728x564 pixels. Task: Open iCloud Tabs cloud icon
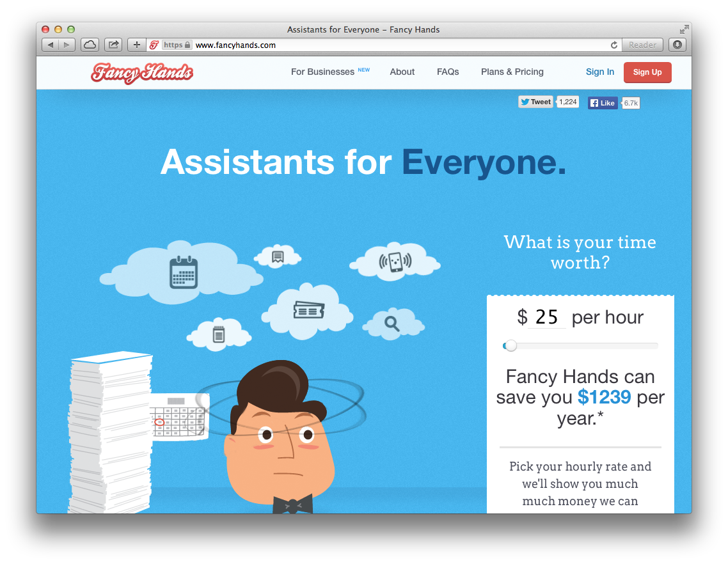point(90,45)
